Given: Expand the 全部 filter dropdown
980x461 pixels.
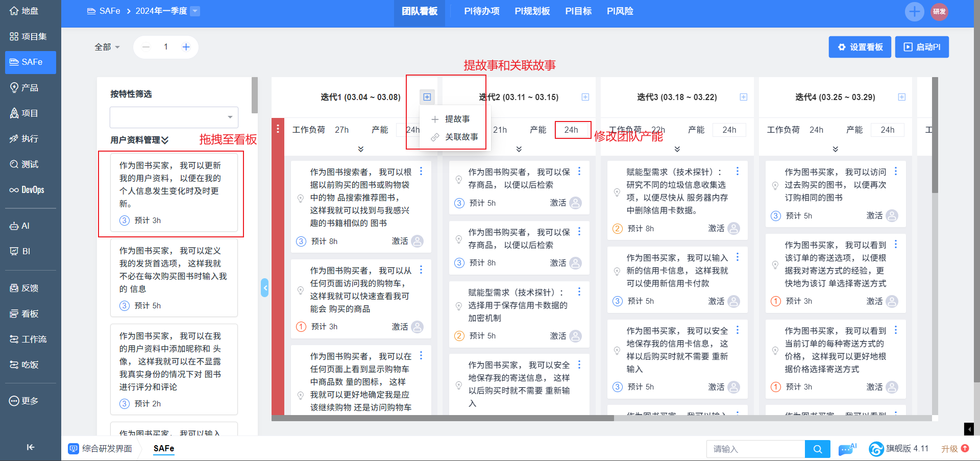Looking at the screenshot, I should [x=107, y=47].
